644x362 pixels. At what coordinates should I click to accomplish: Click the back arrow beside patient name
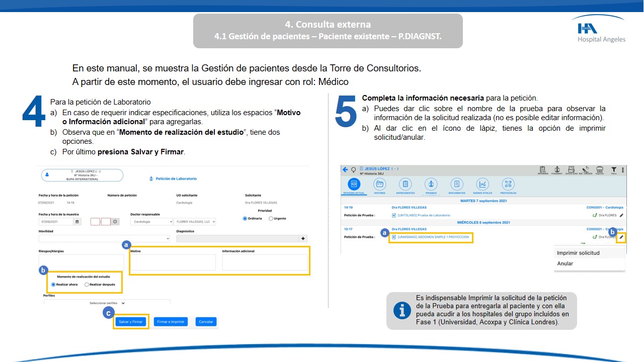click(x=345, y=170)
